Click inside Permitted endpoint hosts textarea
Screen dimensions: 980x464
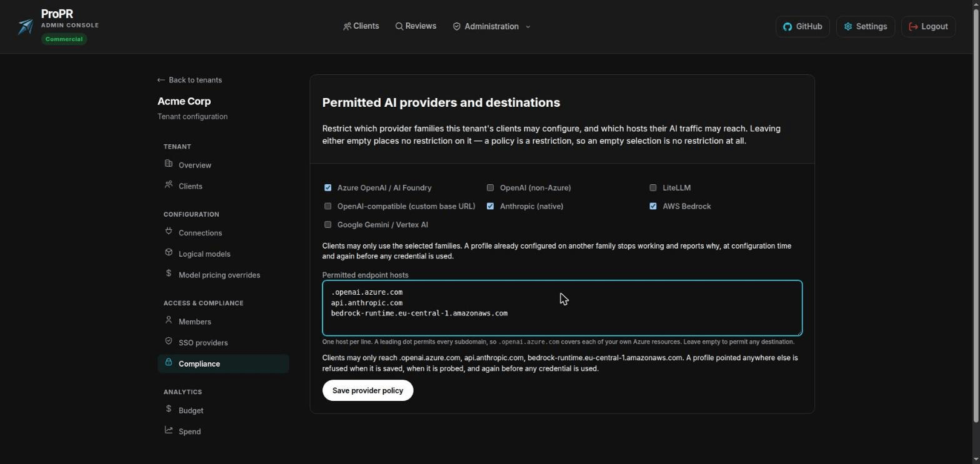pos(562,308)
